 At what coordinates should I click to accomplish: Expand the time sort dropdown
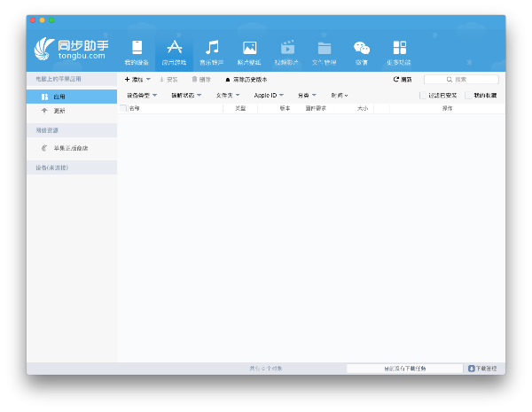[340, 96]
